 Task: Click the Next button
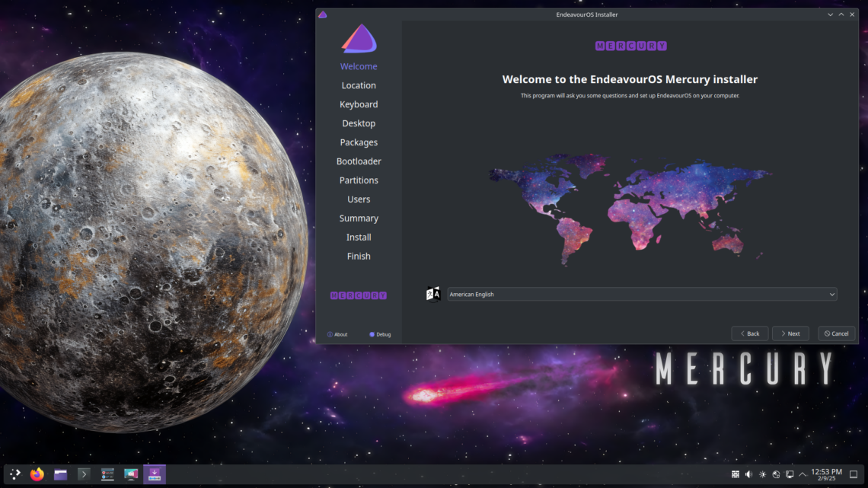(790, 333)
